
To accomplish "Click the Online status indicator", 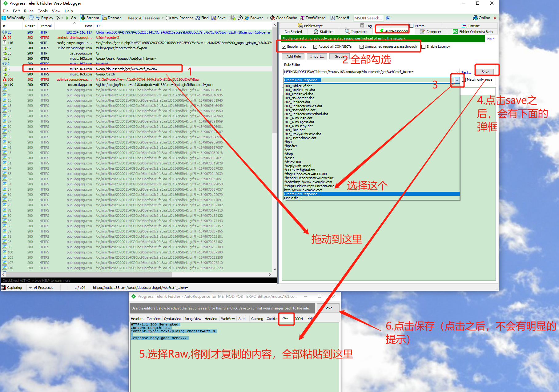I will (x=481, y=18).
